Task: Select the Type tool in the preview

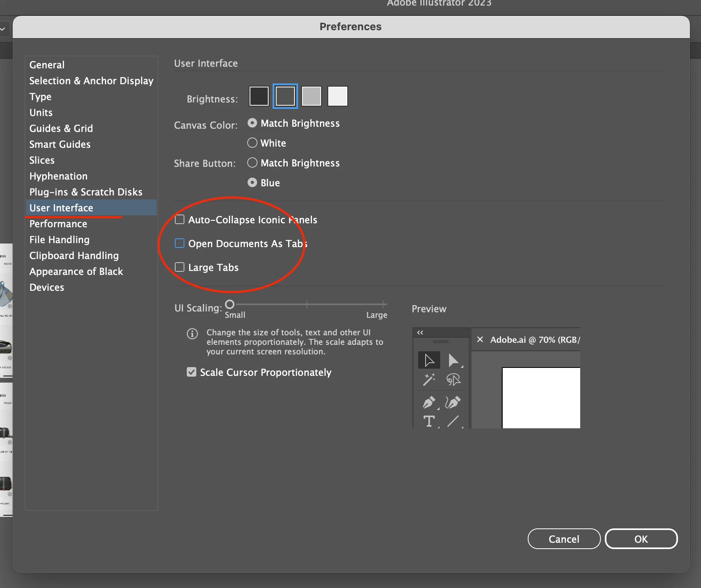Action: [429, 421]
